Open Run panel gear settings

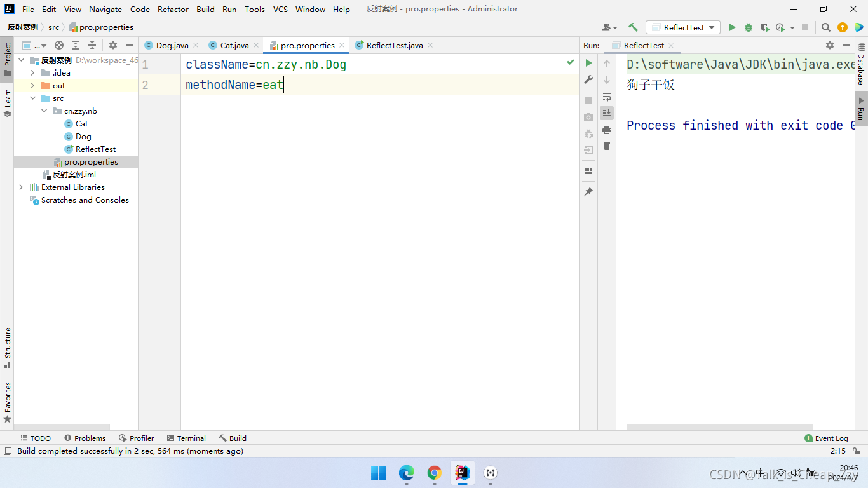click(x=830, y=45)
